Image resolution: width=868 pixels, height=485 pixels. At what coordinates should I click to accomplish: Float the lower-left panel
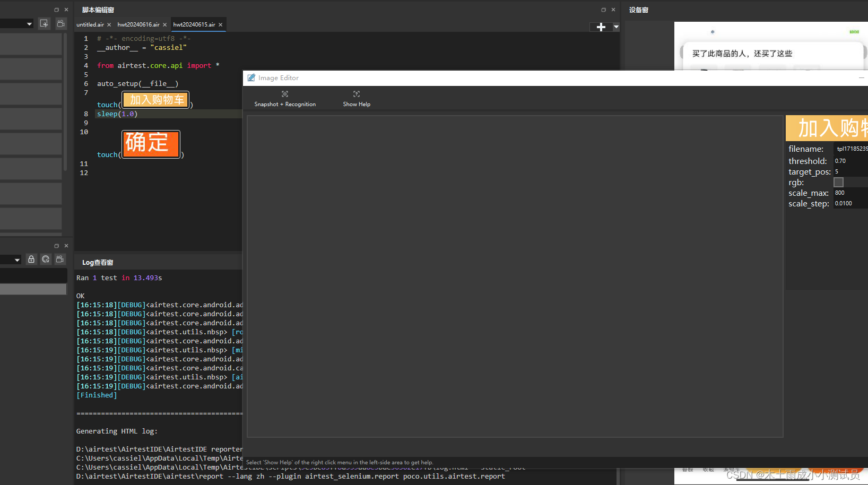56,246
